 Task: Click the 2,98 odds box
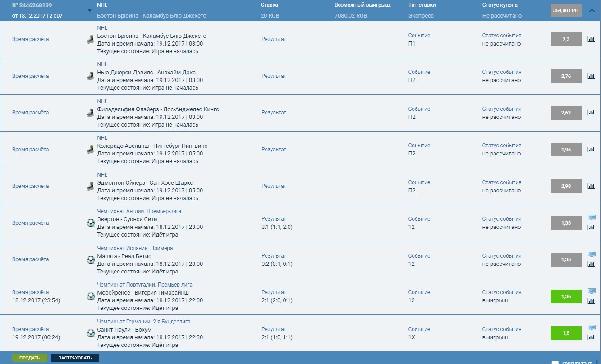tap(566, 186)
